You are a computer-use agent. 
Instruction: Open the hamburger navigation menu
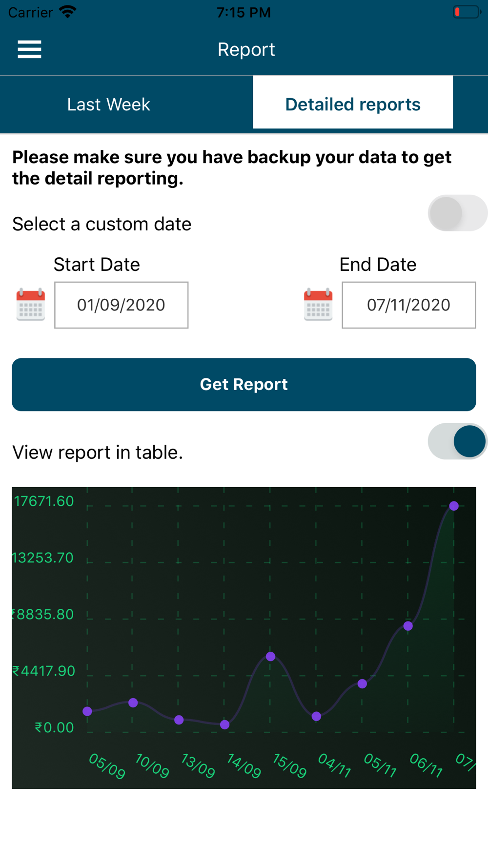coord(29,49)
